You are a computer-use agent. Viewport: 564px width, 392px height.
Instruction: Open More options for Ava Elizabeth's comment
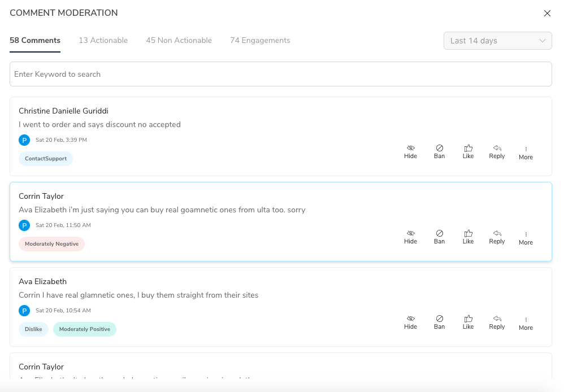coord(526,324)
